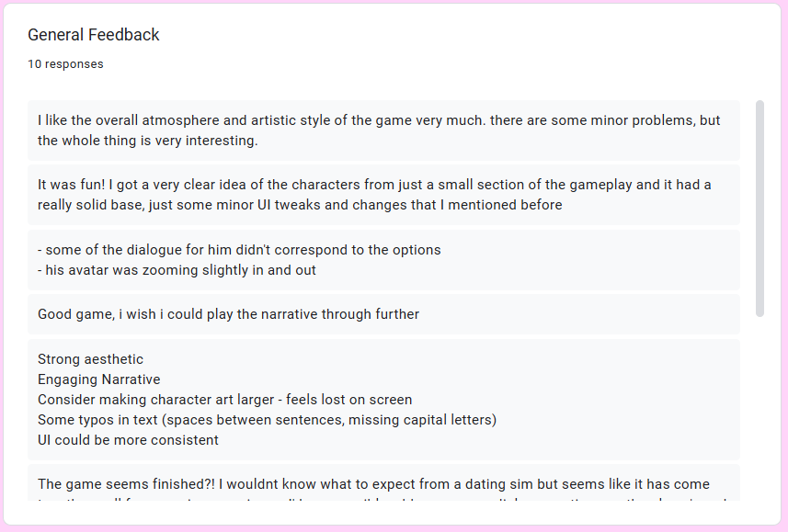Image resolution: width=788 pixels, height=532 pixels.
Task: Click scrollbar track below the thumb
Action: click(759, 407)
